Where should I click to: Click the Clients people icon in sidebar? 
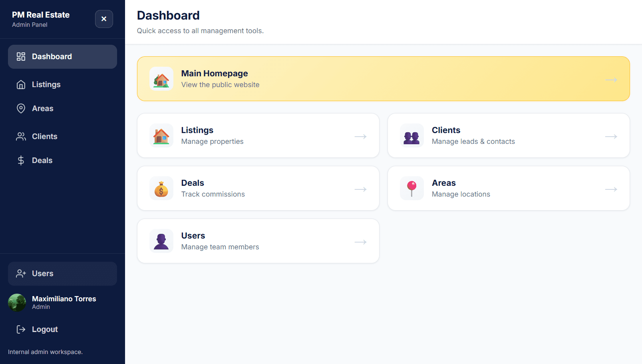pos(21,137)
